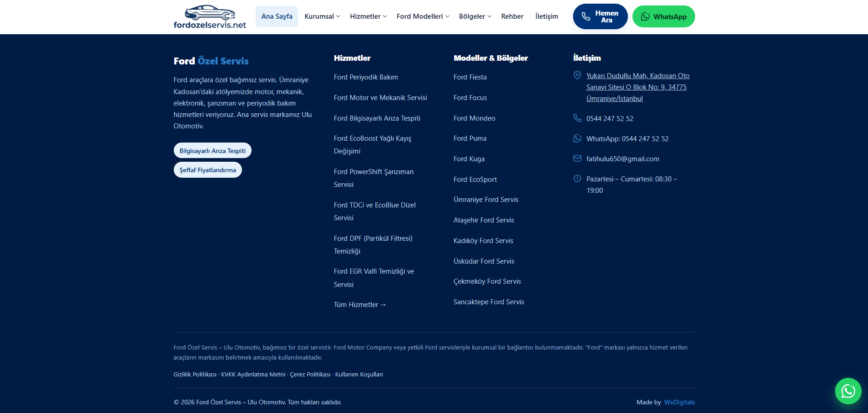Click the Şeffaf Fiyatlandırma pill
This screenshot has height=413, width=868.
[x=208, y=170]
